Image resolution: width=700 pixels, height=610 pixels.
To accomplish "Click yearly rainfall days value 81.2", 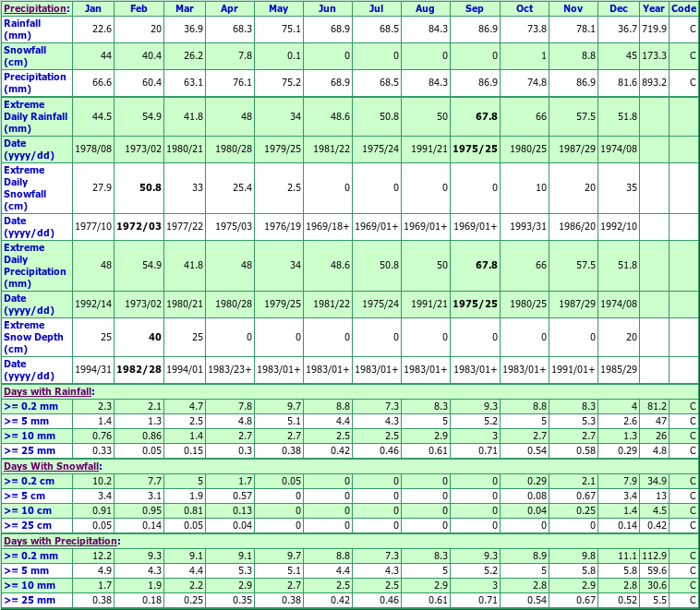I will pos(658,407).
